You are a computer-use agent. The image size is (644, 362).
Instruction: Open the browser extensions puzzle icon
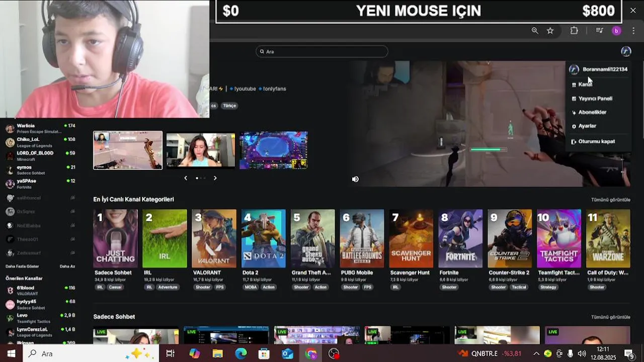[x=574, y=31]
